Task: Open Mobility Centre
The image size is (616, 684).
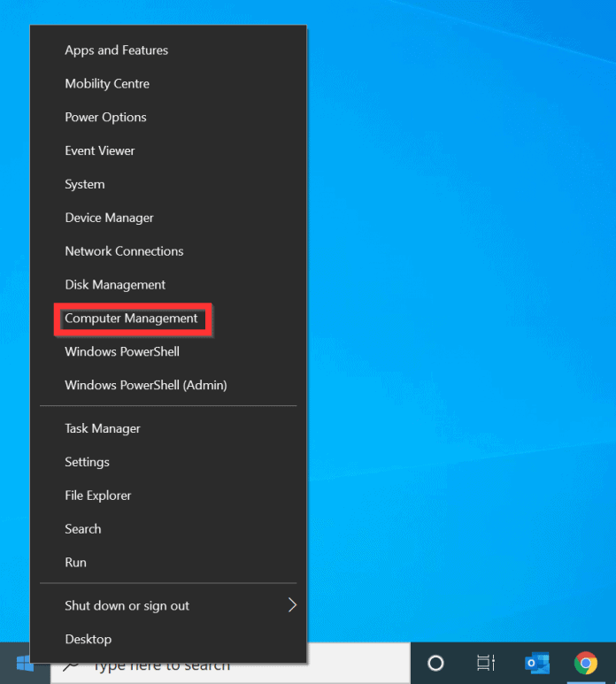Action: [x=107, y=84]
